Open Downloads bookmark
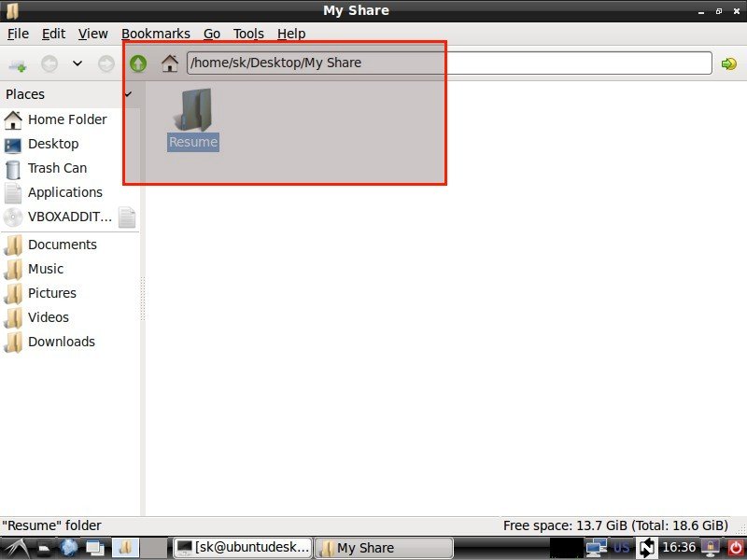 [x=70, y=342]
